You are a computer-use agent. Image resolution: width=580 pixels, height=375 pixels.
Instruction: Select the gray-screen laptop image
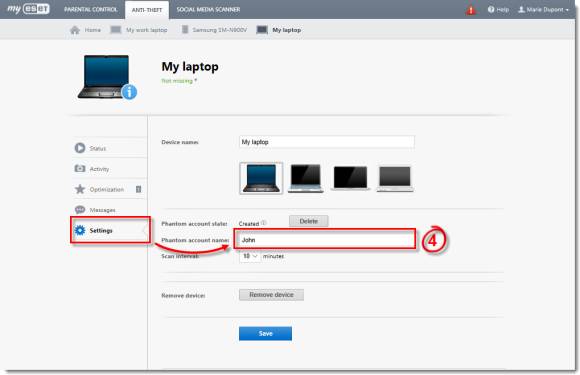tap(395, 179)
